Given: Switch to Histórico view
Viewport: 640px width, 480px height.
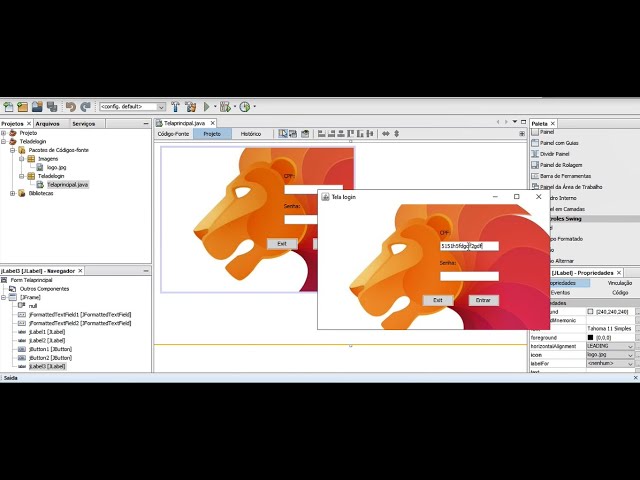Looking at the screenshot, I should tap(251, 134).
